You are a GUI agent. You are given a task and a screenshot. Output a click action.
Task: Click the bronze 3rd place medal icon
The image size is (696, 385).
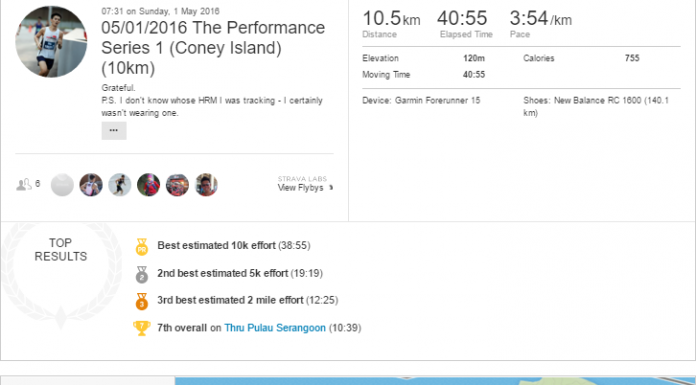pyautogui.click(x=142, y=302)
